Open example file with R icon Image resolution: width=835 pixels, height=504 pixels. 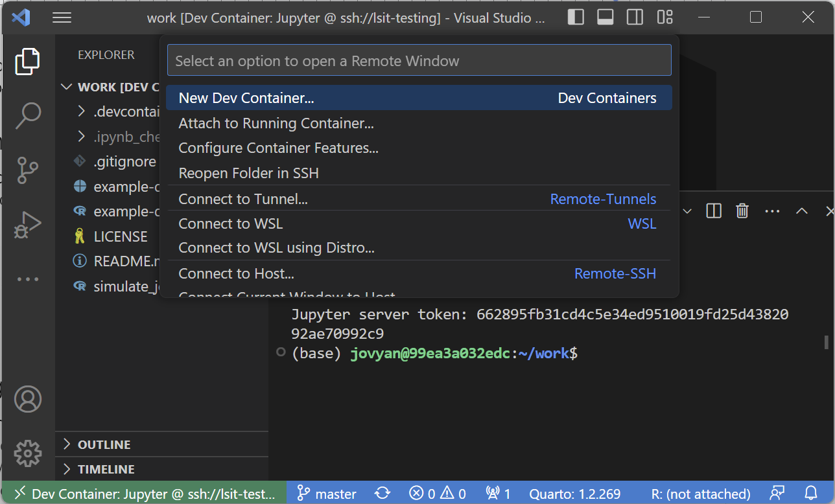(115, 211)
